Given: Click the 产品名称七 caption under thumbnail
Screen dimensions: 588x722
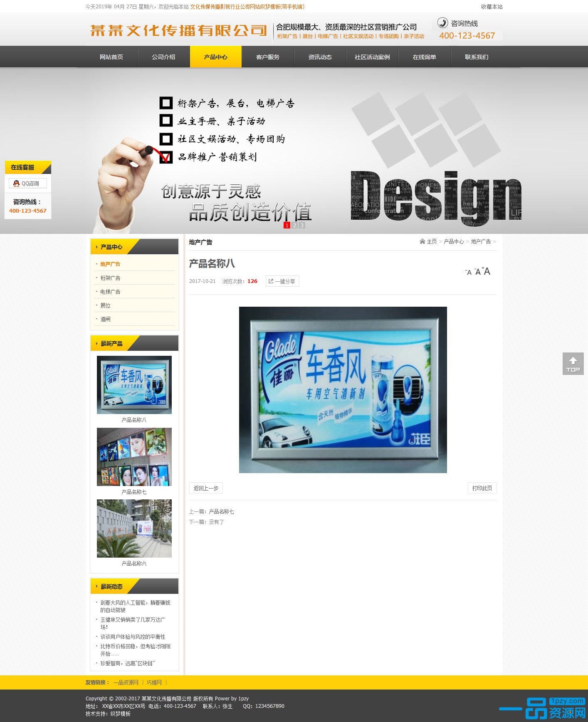Looking at the screenshot, I should tap(134, 492).
